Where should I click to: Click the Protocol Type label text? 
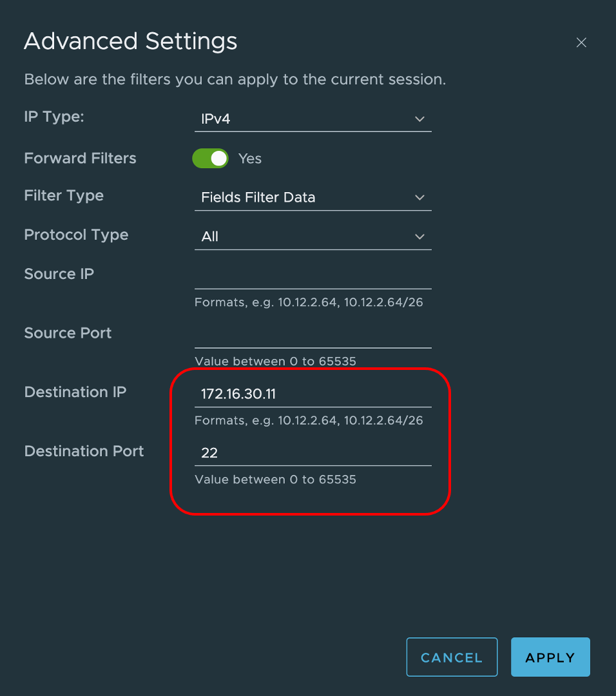[x=76, y=235]
